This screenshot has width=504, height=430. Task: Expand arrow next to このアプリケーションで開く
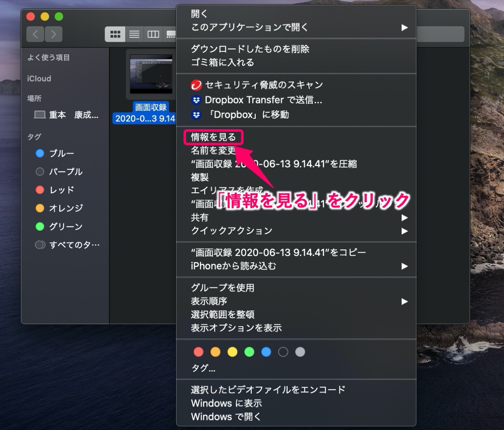404,27
